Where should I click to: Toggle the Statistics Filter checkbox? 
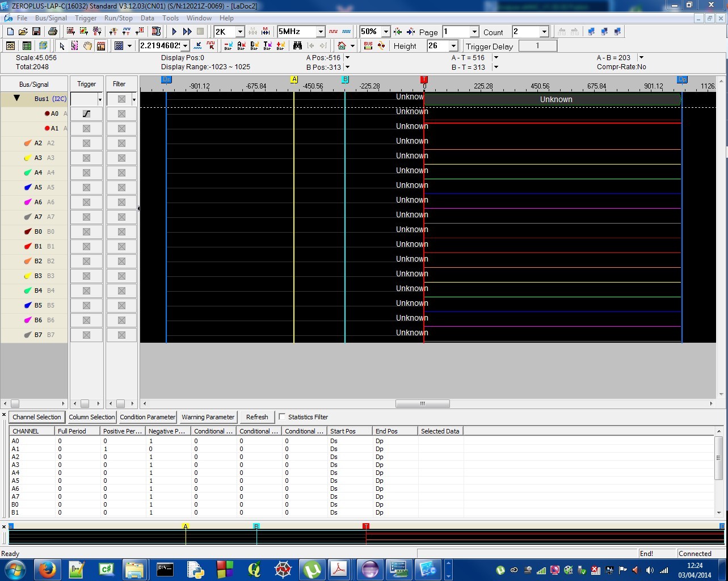click(282, 417)
